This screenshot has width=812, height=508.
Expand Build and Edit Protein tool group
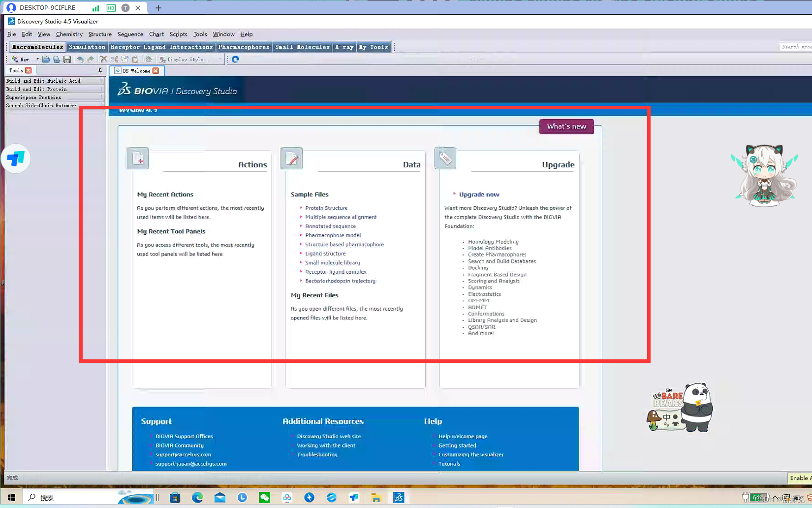(x=55, y=89)
